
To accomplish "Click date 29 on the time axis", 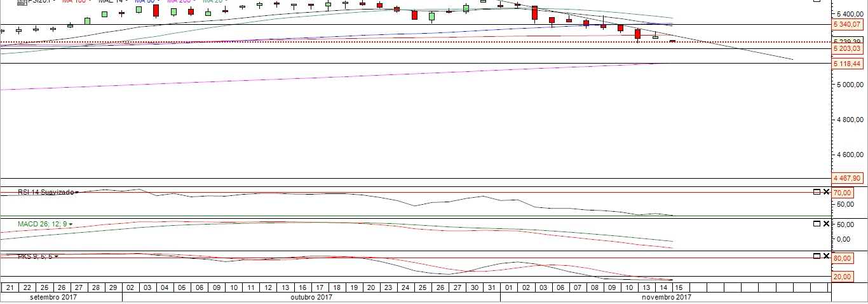I will pos(112,288).
